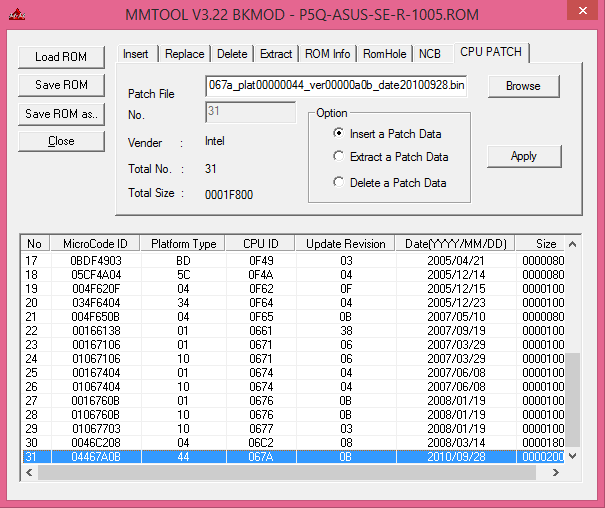Click the list scroll up arrow
The height and width of the screenshot is (508, 605).
pos(573,244)
